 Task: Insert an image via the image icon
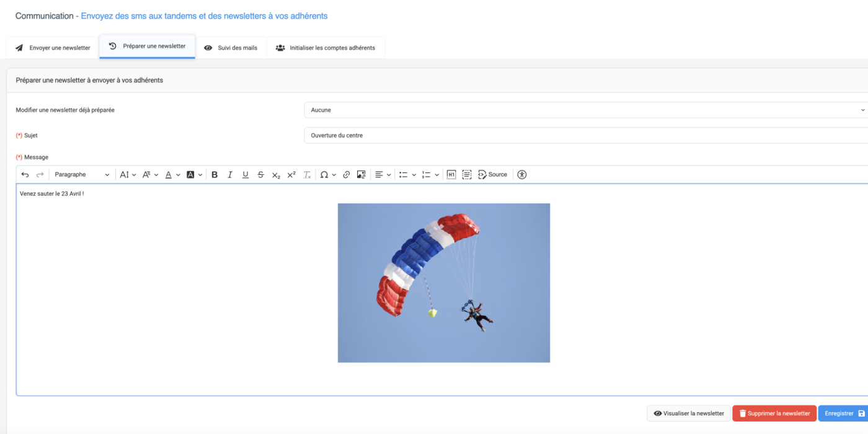[x=361, y=175]
